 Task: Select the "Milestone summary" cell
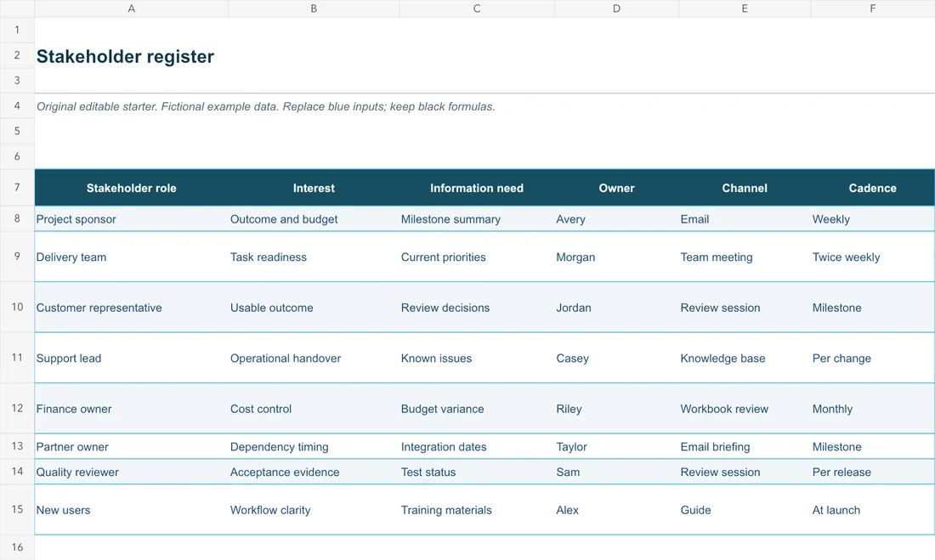click(477, 219)
